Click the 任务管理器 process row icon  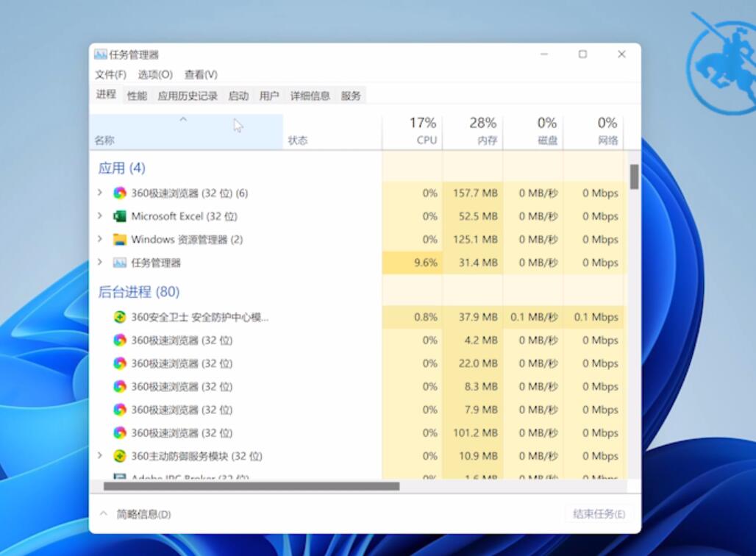pyautogui.click(x=120, y=263)
